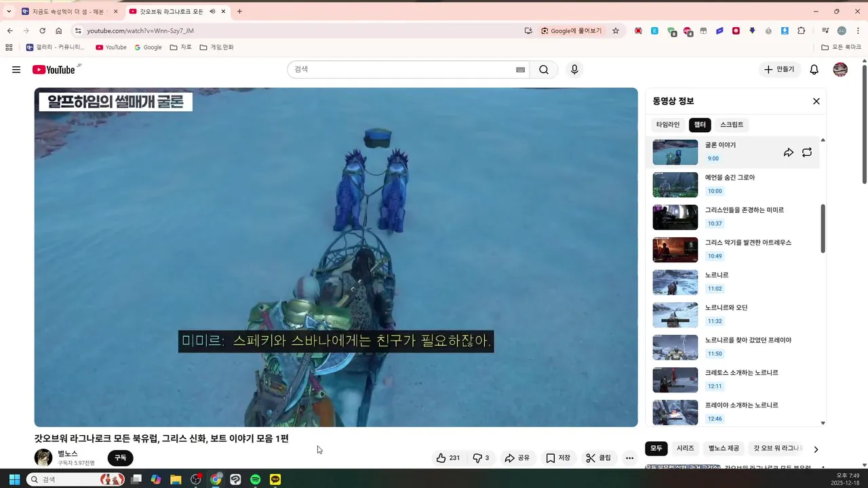Subscribe with the 구독 button

pyautogui.click(x=120, y=458)
